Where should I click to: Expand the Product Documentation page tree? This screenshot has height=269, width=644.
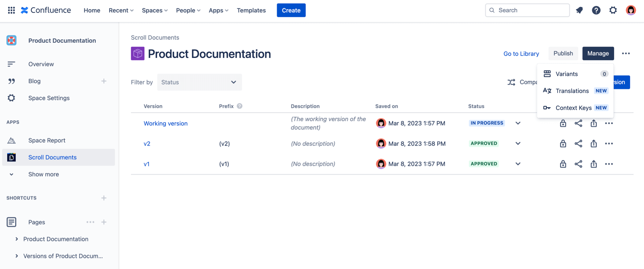coord(17,239)
